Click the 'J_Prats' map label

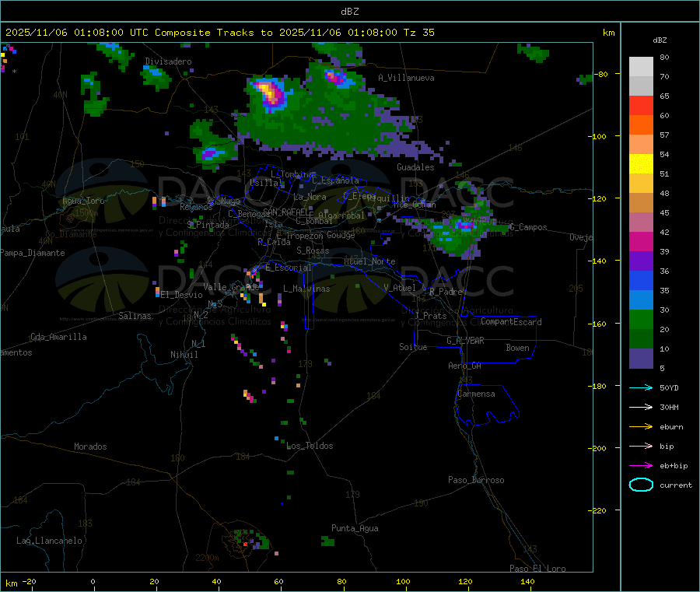(x=431, y=316)
